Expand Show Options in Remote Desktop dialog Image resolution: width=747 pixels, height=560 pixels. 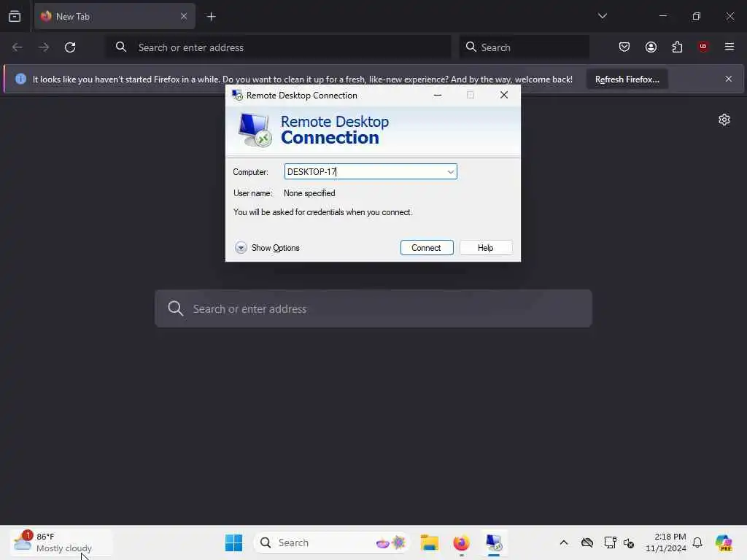(267, 248)
